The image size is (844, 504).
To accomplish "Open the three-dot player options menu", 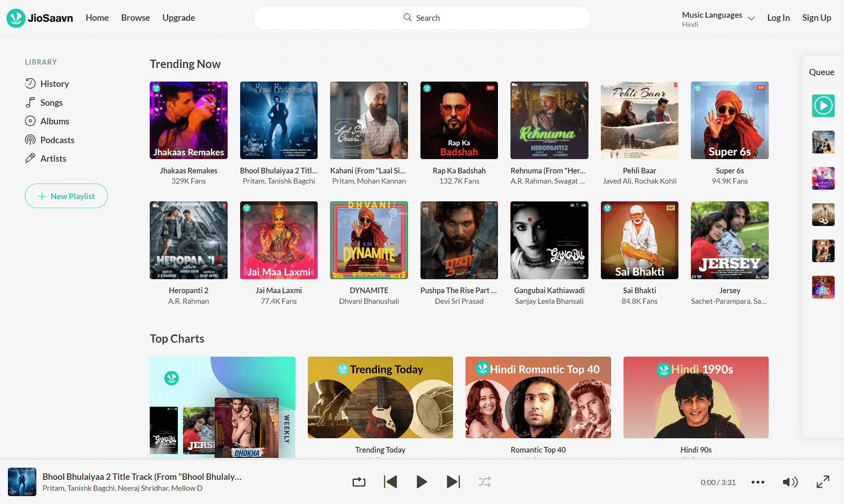I will tap(758, 482).
